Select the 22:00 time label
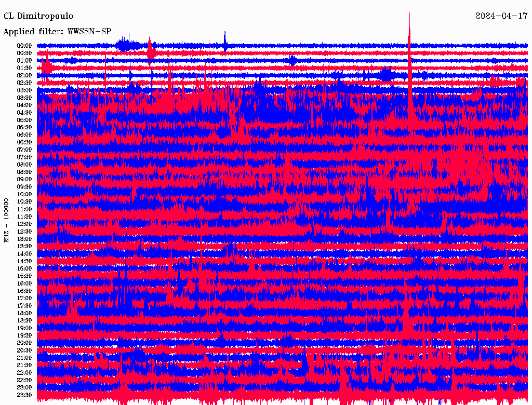532x405 pixels. pos(24,372)
